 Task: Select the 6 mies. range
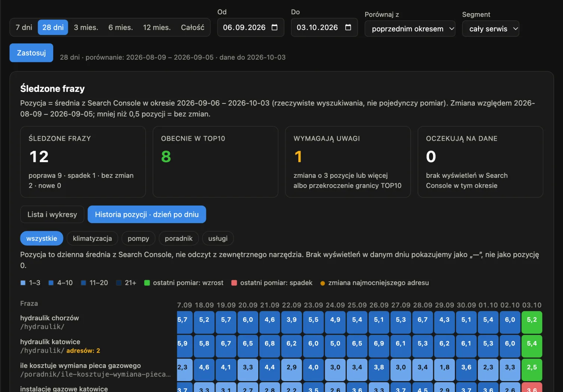coord(120,27)
